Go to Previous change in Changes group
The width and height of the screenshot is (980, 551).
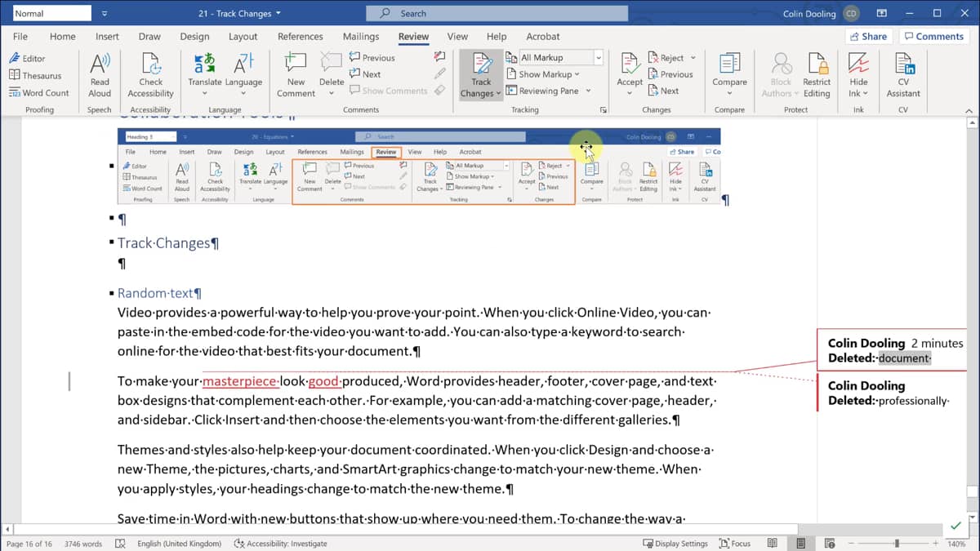click(670, 74)
